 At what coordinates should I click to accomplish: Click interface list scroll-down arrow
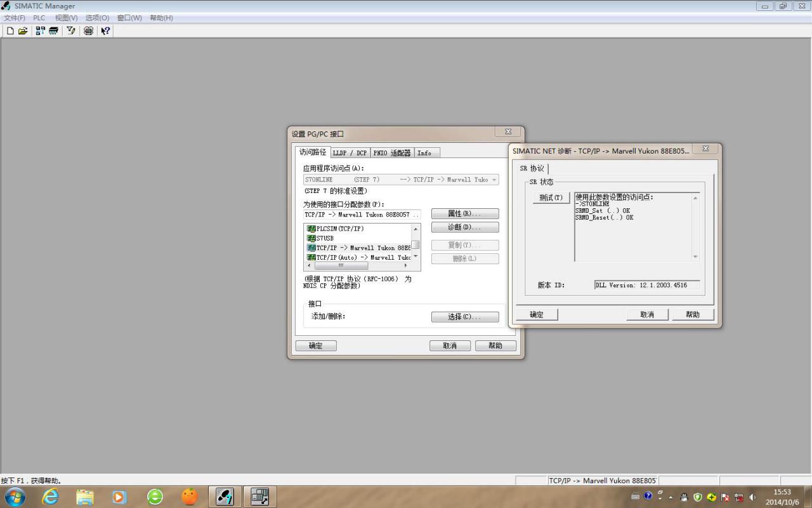(416, 257)
